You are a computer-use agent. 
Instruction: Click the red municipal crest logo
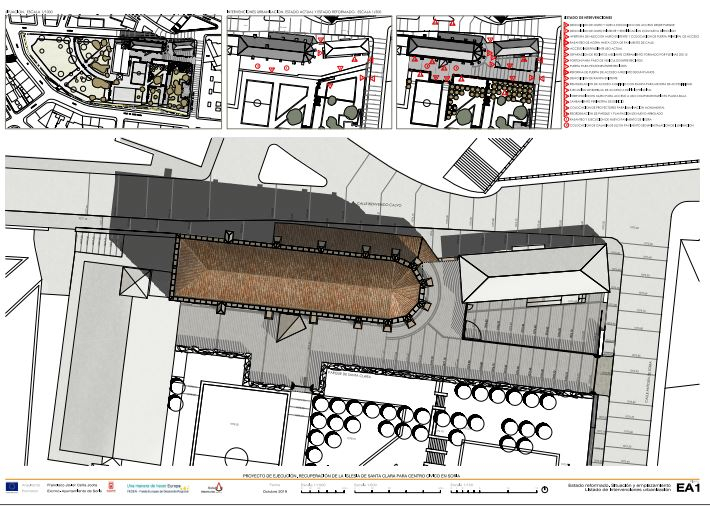tap(111, 487)
